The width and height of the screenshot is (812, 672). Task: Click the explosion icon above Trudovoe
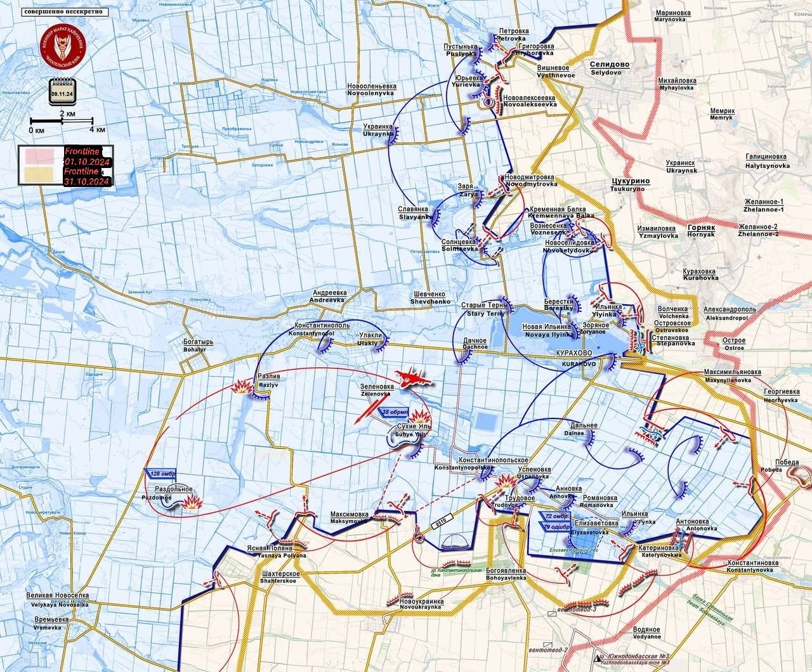click(x=506, y=482)
